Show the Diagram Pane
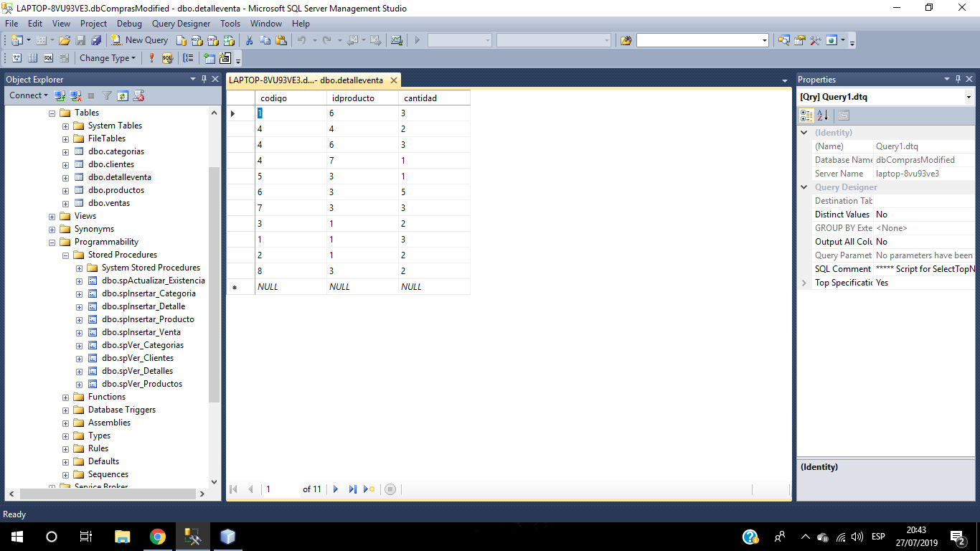The image size is (980, 551). 17,58
